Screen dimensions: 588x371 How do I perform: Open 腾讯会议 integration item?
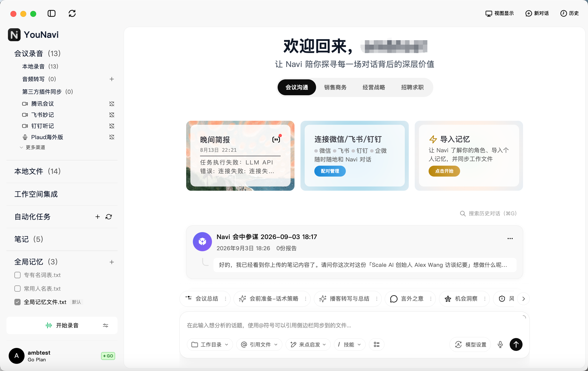[42, 104]
